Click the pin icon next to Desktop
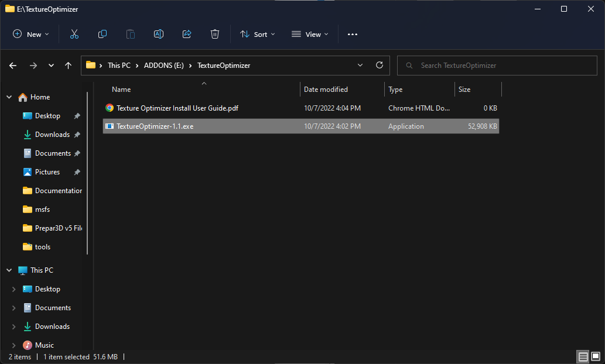The height and width of the screenshot is (364, 605). coord(77,116)
